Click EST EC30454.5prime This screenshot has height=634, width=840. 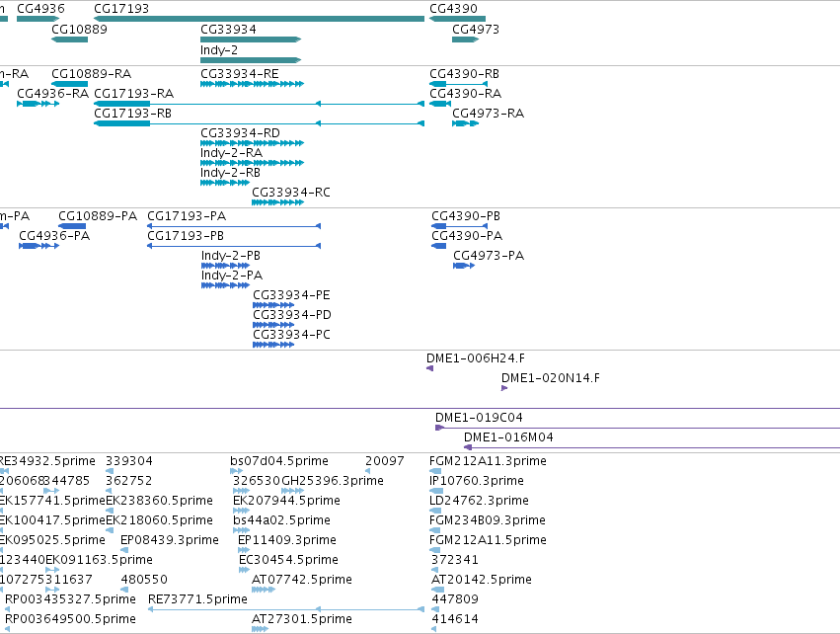289,561
